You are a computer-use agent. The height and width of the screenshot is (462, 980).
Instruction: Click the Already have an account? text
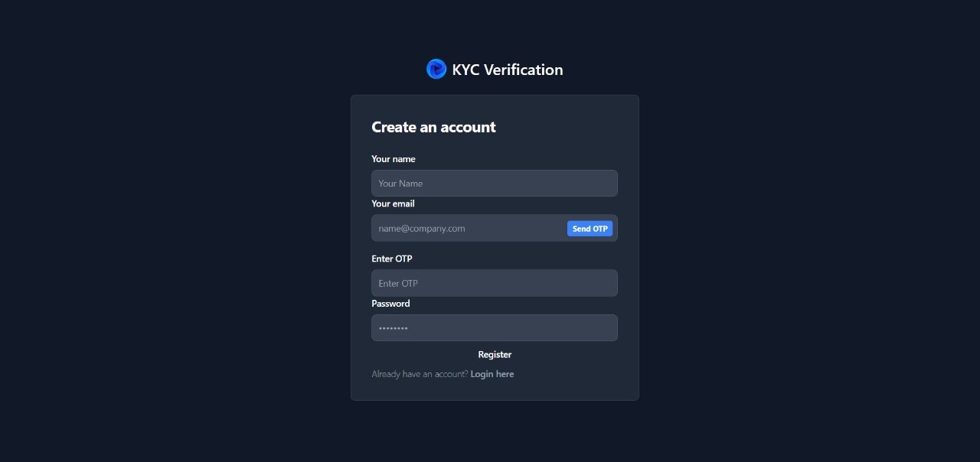[420, 374]
